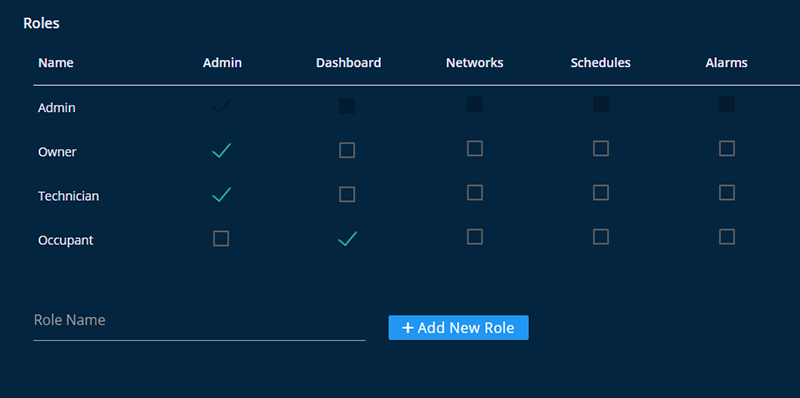Tick Schedules permission for Owner role
The image size is (800, 398).
601,148
